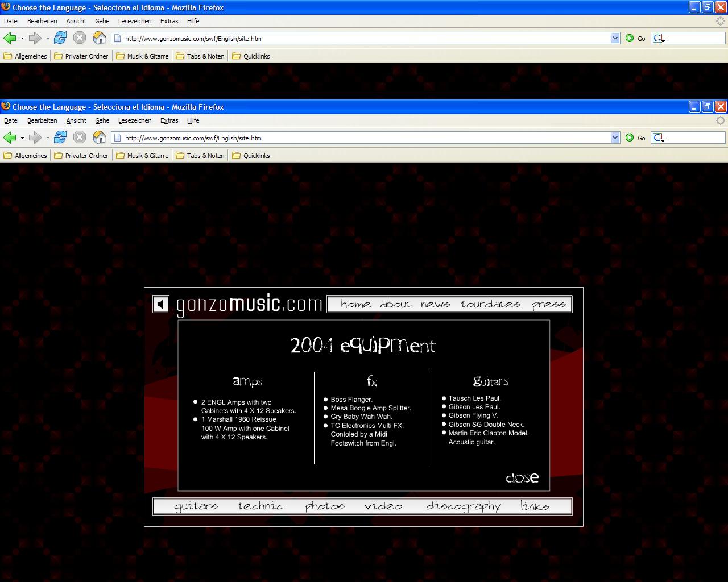Click Forward arrow in lower Firefox window
The width and height of the screenshot is (728, 582).
click(x=35, y=138)
